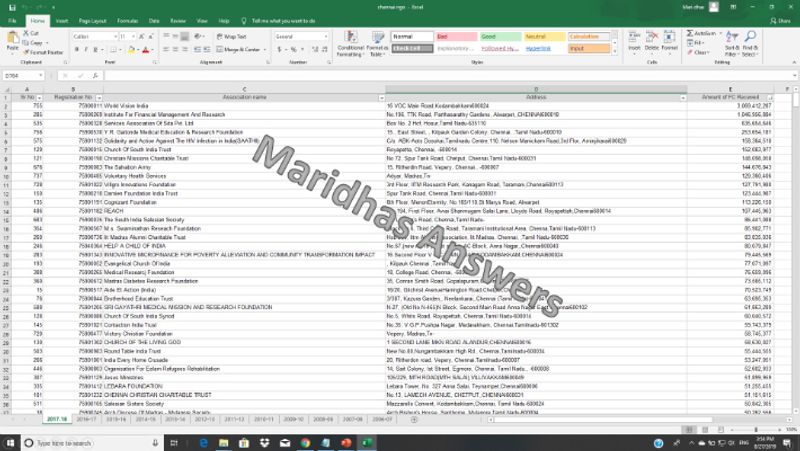This screenshot has height=451, width=800.
Task: Toggle Italic formatting
Action: pos(84,48)
